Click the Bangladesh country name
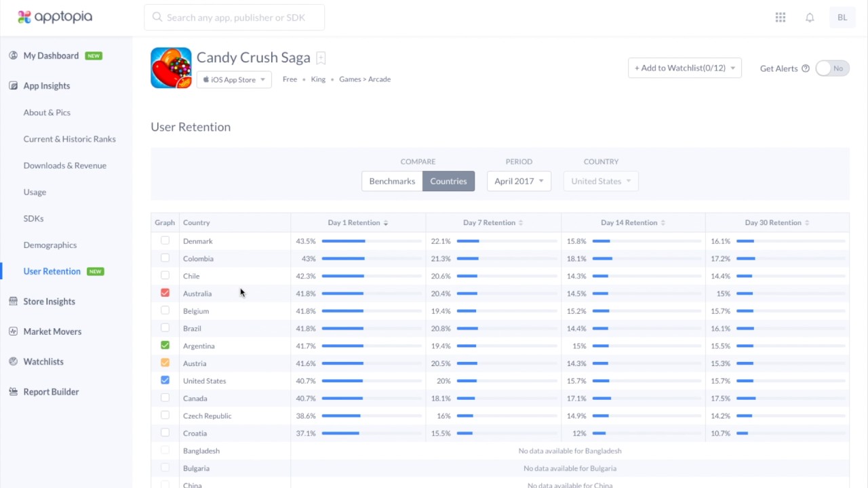The width and height of the screenshot is (868, 488). click(x=201, y=451)
